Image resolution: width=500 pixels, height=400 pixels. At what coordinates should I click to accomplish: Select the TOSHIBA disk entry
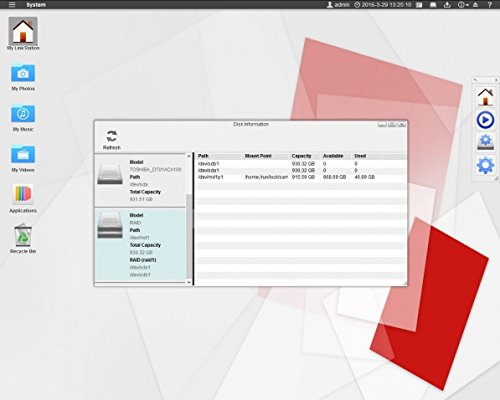[140, 180]
